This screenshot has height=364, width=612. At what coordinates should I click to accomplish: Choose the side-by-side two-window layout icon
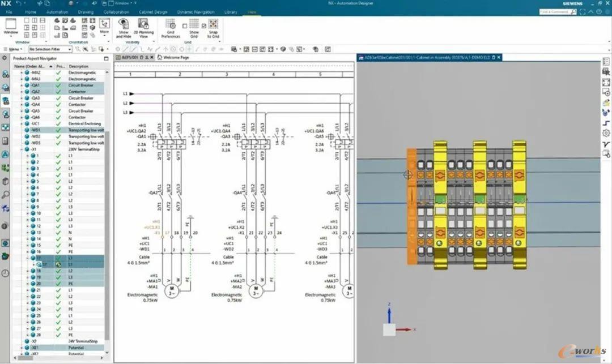35,20
